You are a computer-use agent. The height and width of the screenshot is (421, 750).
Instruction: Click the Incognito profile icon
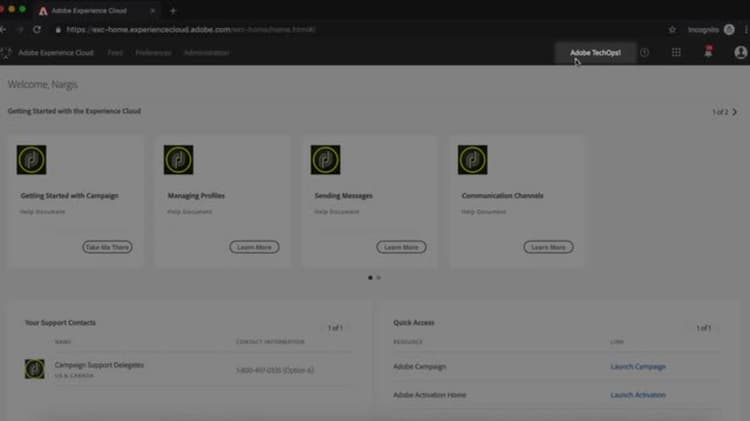729,29
